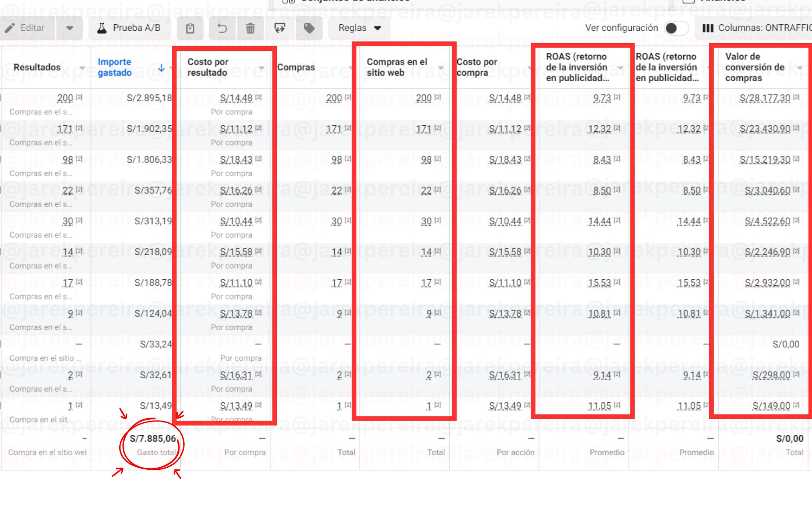
Task: Click the sort arrow on Importe gastado
Action: pyautogui.click(x=161, y=68)
